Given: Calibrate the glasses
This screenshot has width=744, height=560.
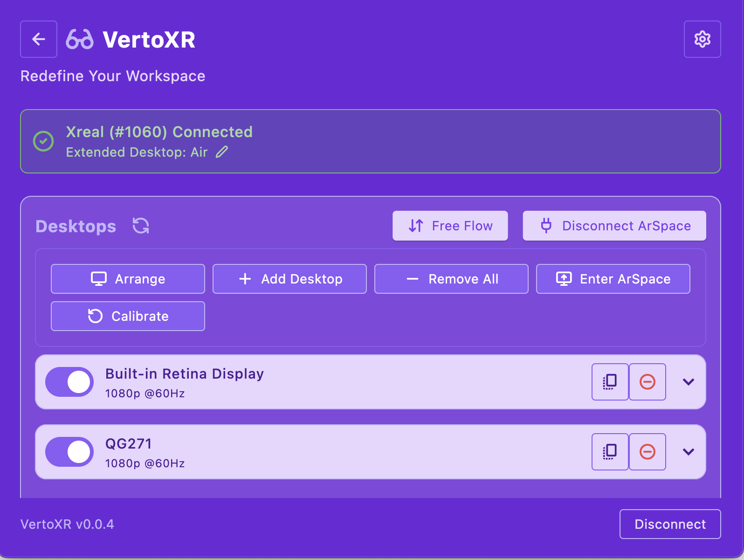Looking at the screenshot, I should [x=128, y=316].
